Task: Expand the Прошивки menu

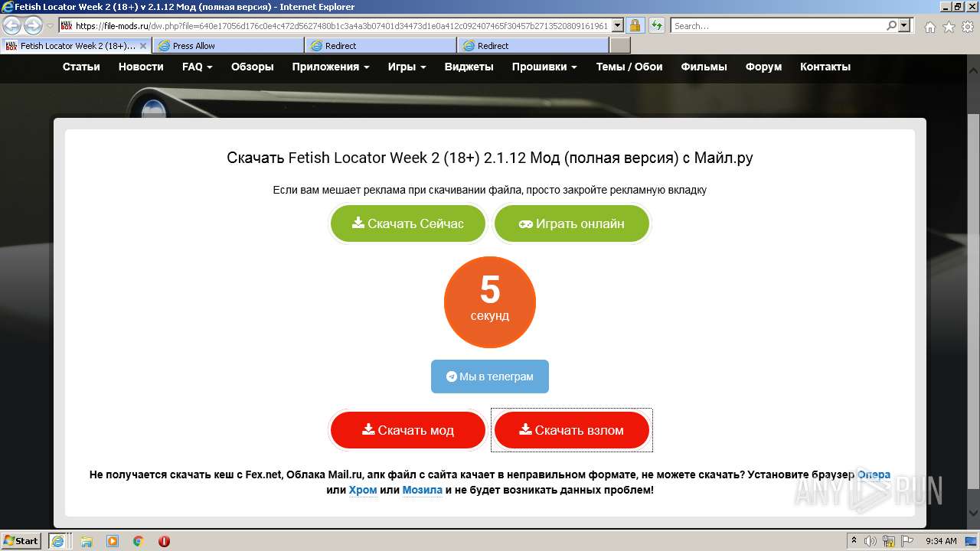Action: [x=544, y=67]
